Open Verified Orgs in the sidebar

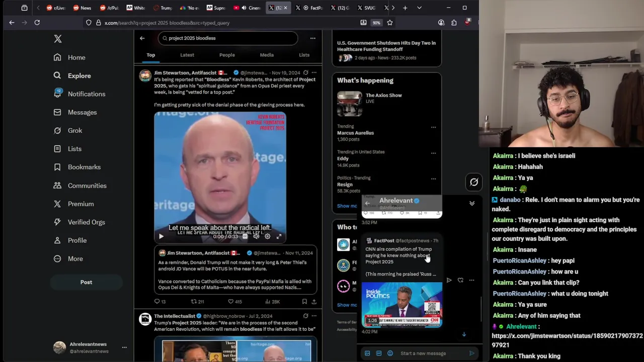click(79, 222)
